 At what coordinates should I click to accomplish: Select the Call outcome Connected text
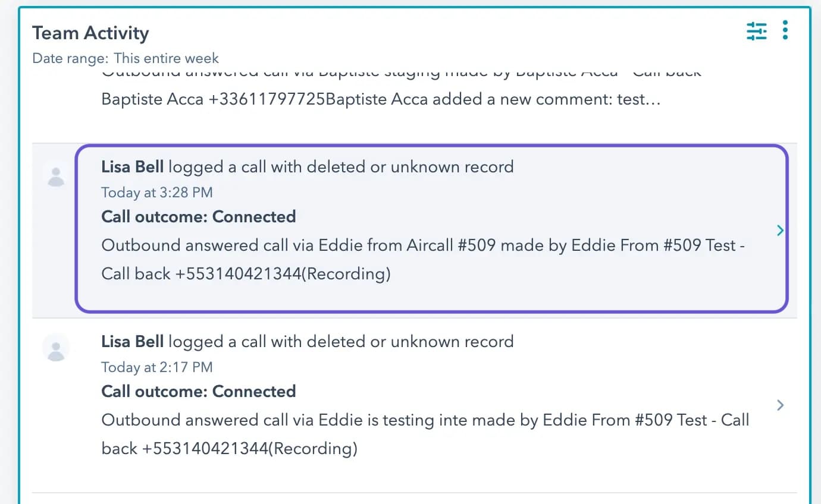click(198, 216)
